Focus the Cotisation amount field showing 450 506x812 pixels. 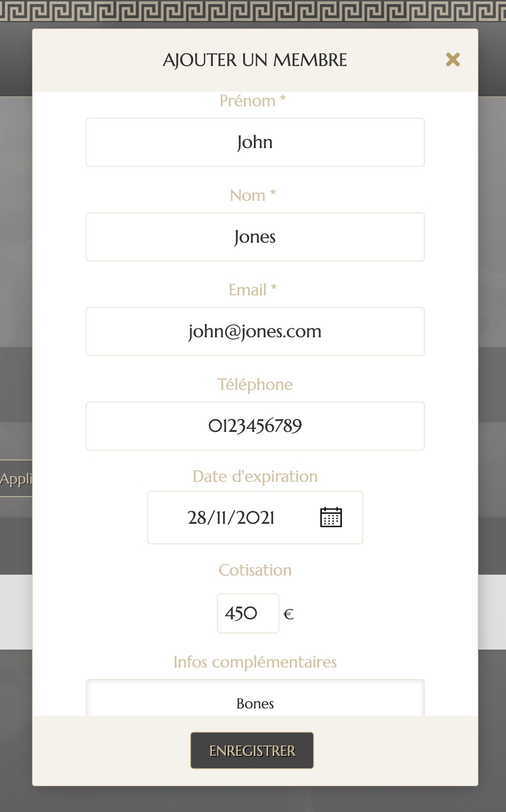tap(248, 613)
